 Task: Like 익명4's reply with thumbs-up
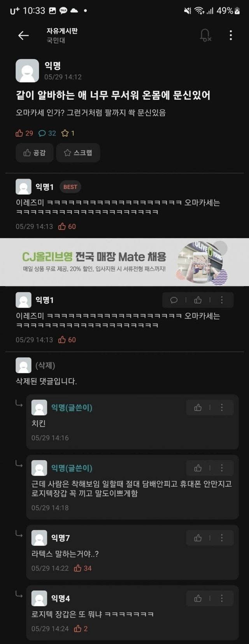pyautogui.click(x=198, y=598)
